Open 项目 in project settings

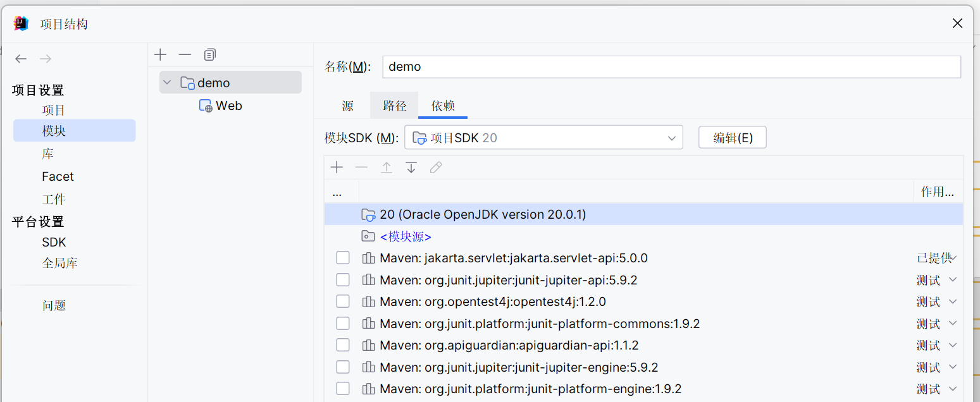point(54,111)
